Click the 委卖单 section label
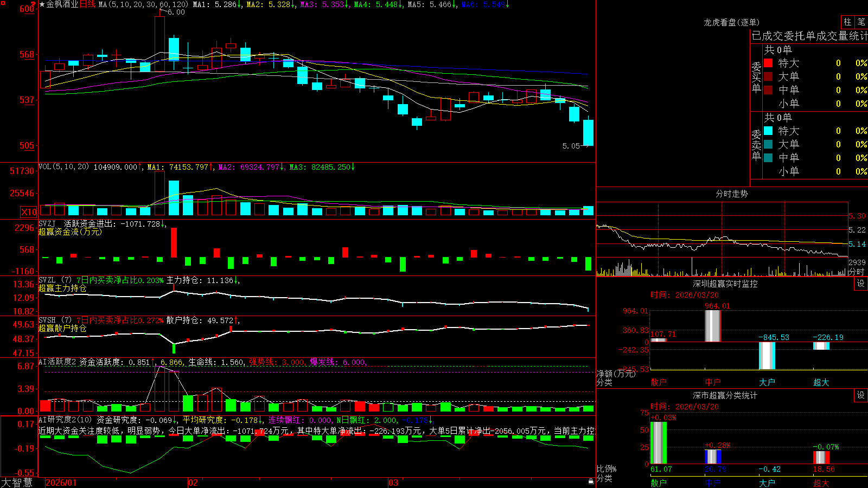Image resolution: width=868 pixels, height=488 pixels. click(x=756, y=145)
